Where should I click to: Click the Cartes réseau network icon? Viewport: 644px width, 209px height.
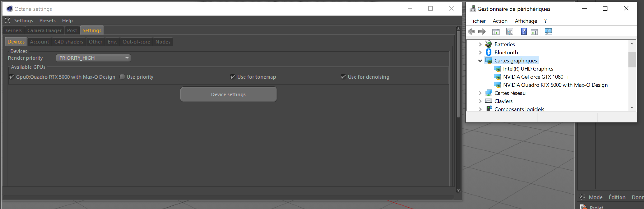(x=488, y=93)
